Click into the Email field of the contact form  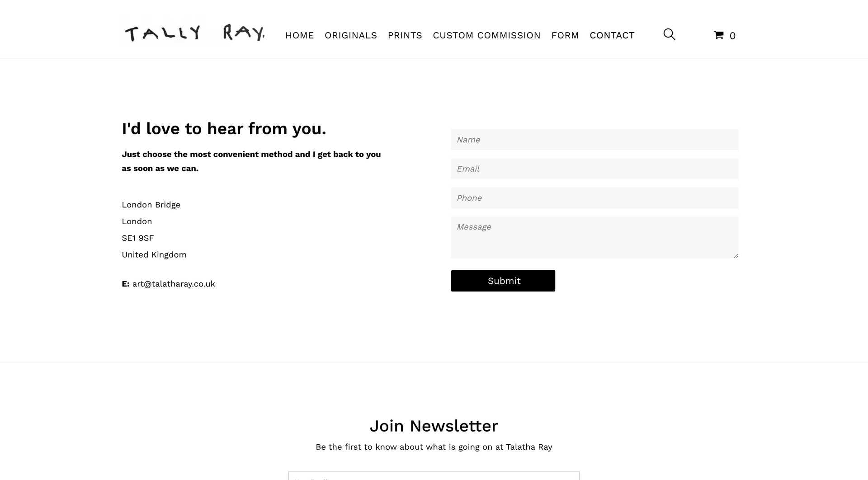(594, 169)
